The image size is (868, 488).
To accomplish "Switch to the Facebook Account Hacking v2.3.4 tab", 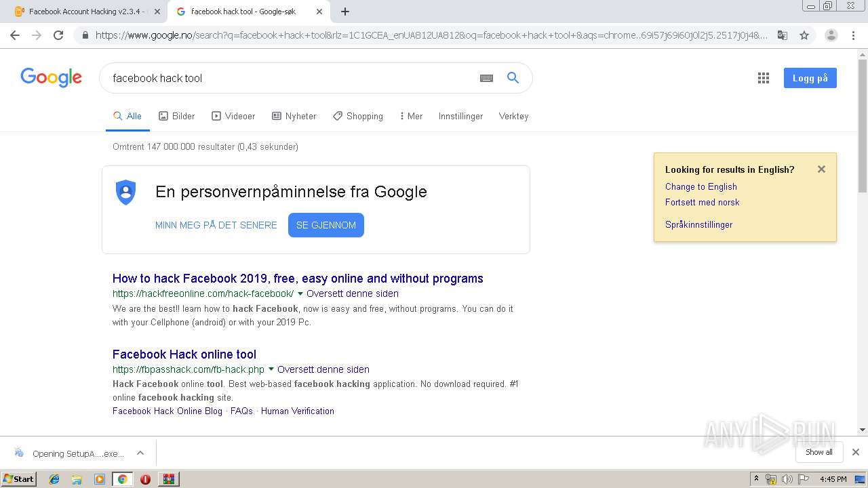I will [85, 12].
